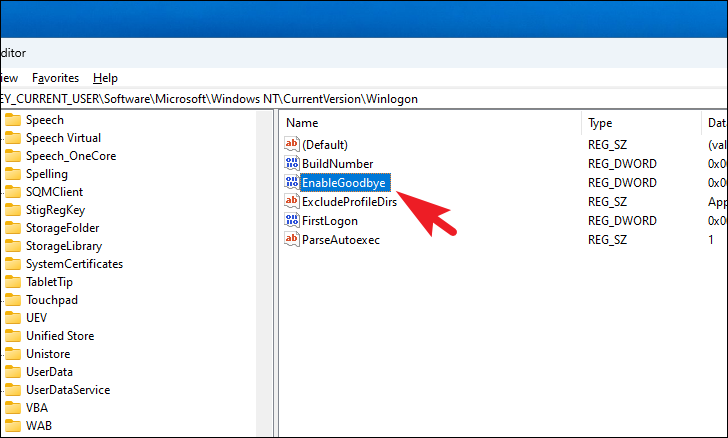Image resolution: width=728 pixels, height=438 pixels.
Task: Select the (Default) string value icon
Action: pos(292,144)
